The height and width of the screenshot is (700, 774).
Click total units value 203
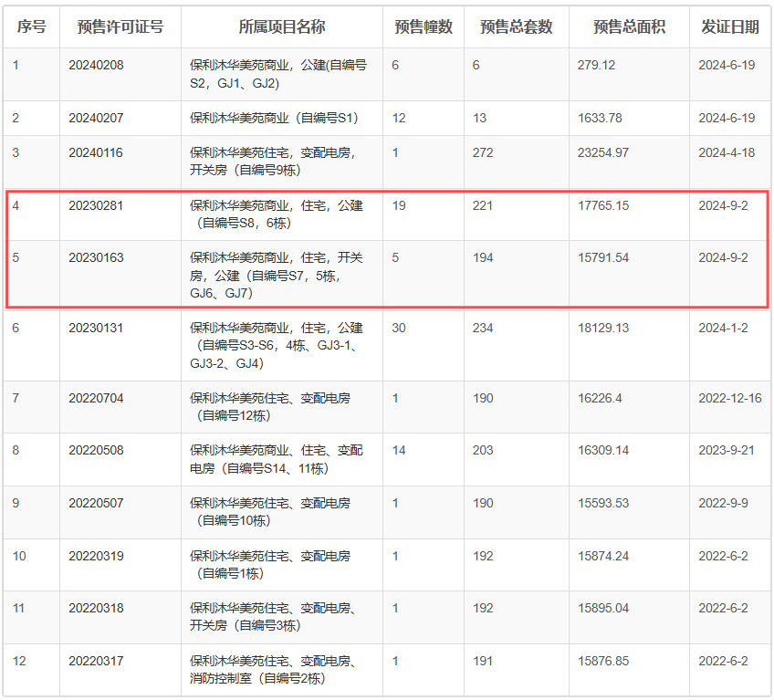click(x=483, y=450)
